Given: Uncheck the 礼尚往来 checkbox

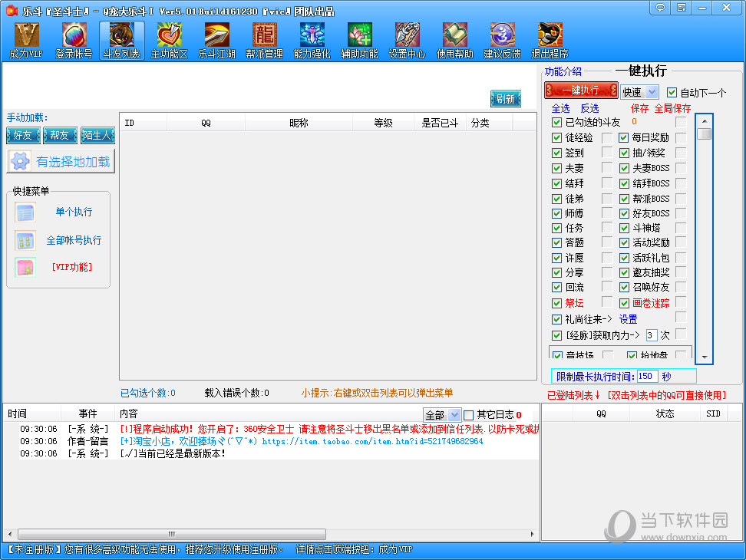Looking at the screenshot, I should click(x=556, y=319).
